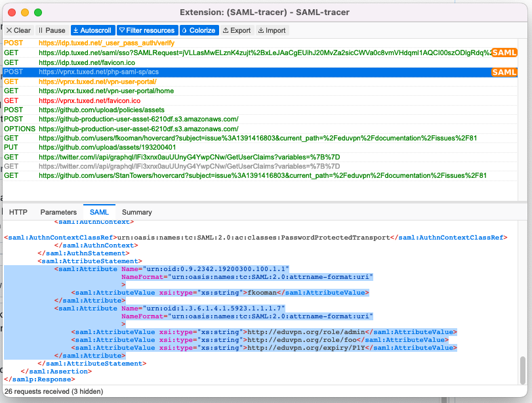The image size is (532, 403).
Task: Toggle Colorize for the request list
Action: (199, 30)
